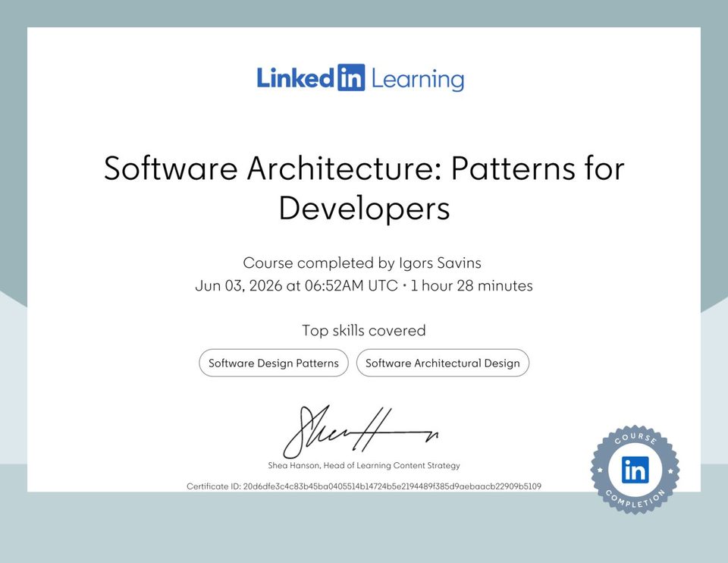Click the Shea Hanson, Head of Learning Content Strategy caption

[364, 465]
